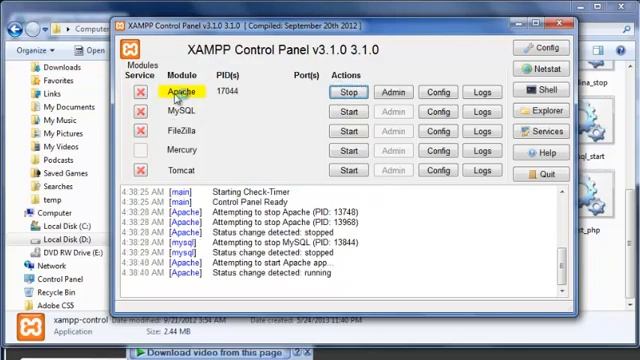This screenshot has height=360, width=640.
Task: Click the Explorer preview pane toggle icon
Action: click(598, 50)
